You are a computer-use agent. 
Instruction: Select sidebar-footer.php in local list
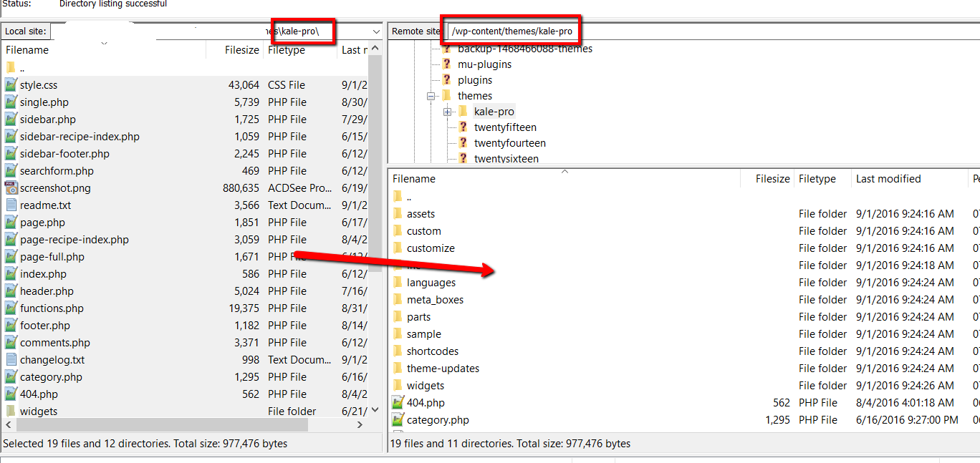tap(64, 154)
